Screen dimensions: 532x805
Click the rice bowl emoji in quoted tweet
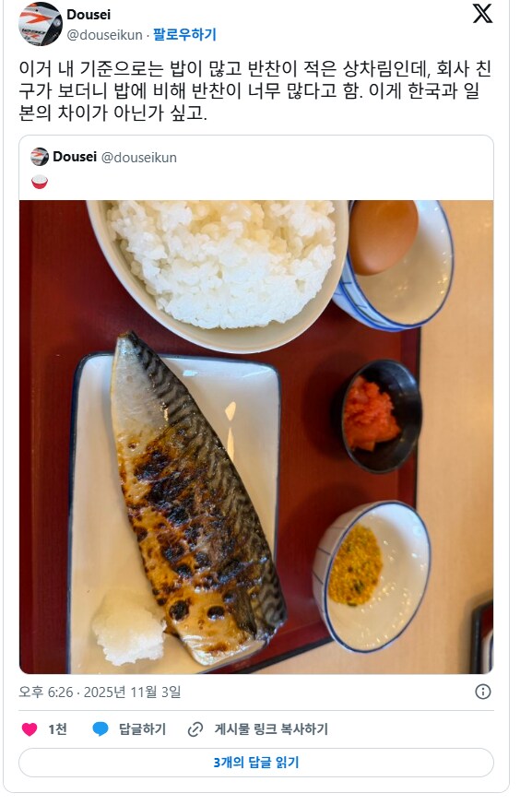38,183
